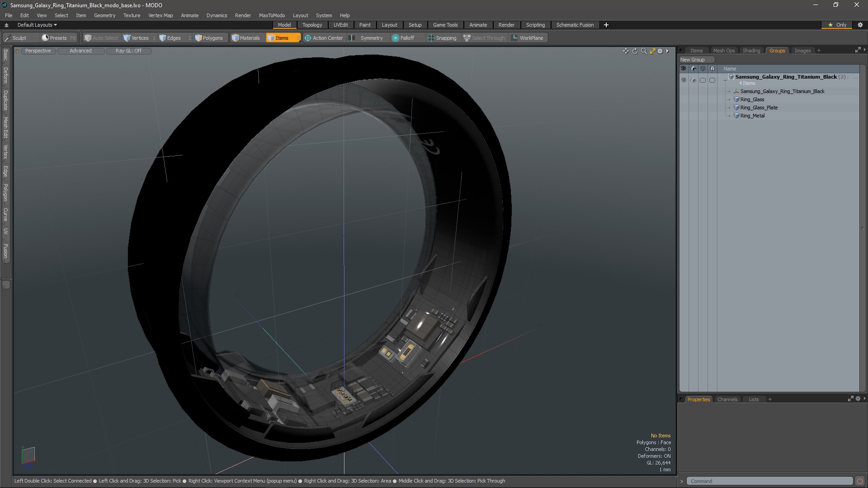Viewport: 868px width, 488px height.
Task: Click the viewport rotate icon
Action: pos(635,51)
